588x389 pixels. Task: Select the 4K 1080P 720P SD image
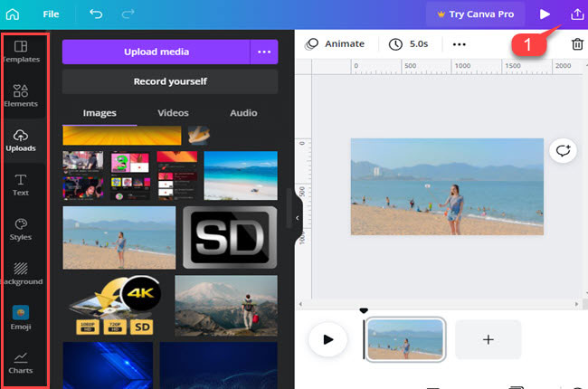coord(116,306)
